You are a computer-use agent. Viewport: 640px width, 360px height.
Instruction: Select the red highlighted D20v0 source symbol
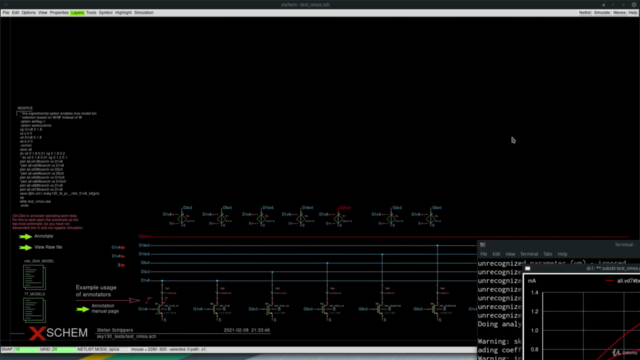pyautogui.click(x=338, y=219)
